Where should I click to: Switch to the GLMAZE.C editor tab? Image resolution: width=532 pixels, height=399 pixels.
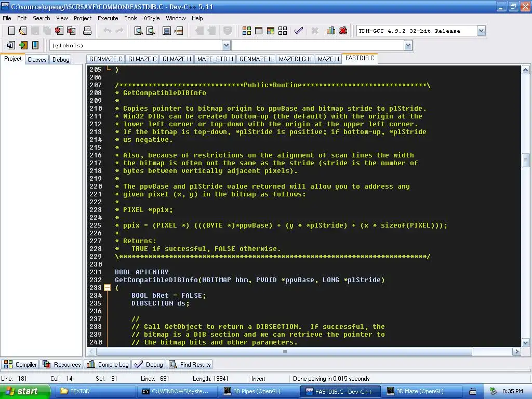(x=142, y=59)
